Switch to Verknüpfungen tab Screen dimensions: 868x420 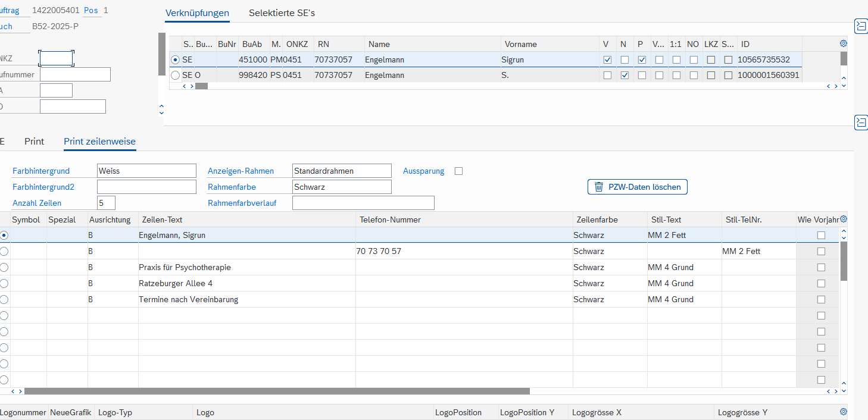(197, 12)
